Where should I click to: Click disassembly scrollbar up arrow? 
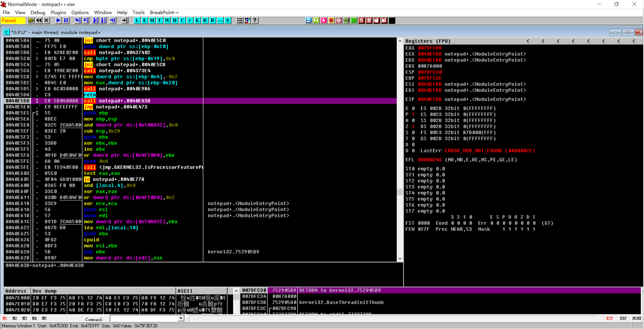tap(400, 41)
